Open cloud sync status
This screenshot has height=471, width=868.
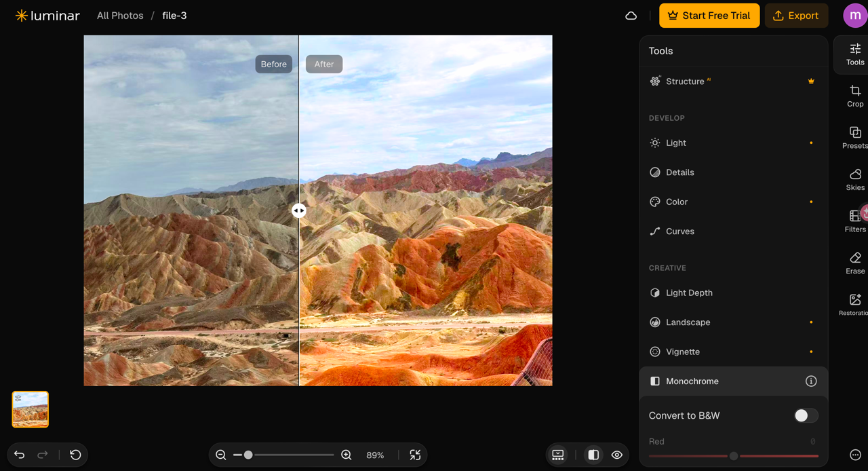[631, 16]
